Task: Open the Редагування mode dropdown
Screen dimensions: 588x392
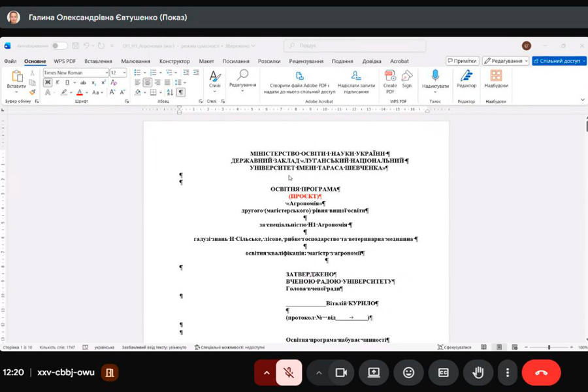Action: [505, 61]
